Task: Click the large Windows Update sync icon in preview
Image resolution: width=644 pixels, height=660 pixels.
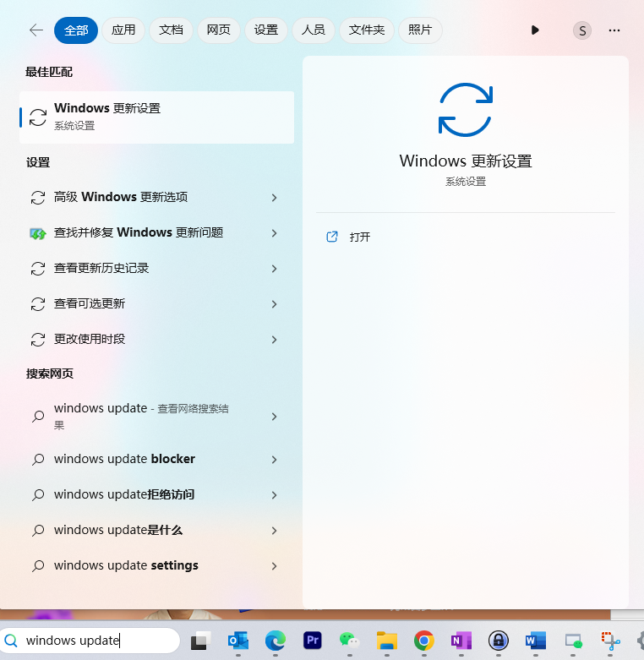Action: click(x=466, y=110)
